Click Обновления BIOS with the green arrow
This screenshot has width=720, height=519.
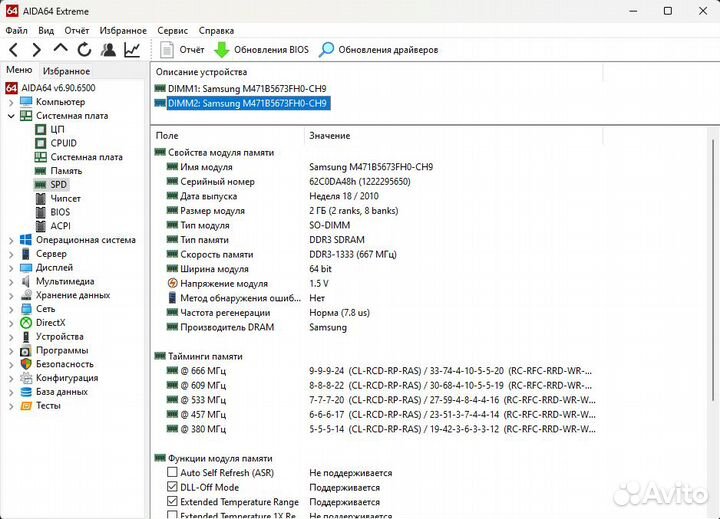262,50
